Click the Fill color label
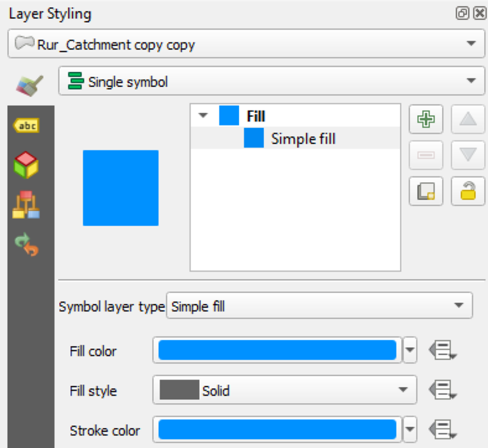This screenshot has height=448, width=488. (93, 351)
